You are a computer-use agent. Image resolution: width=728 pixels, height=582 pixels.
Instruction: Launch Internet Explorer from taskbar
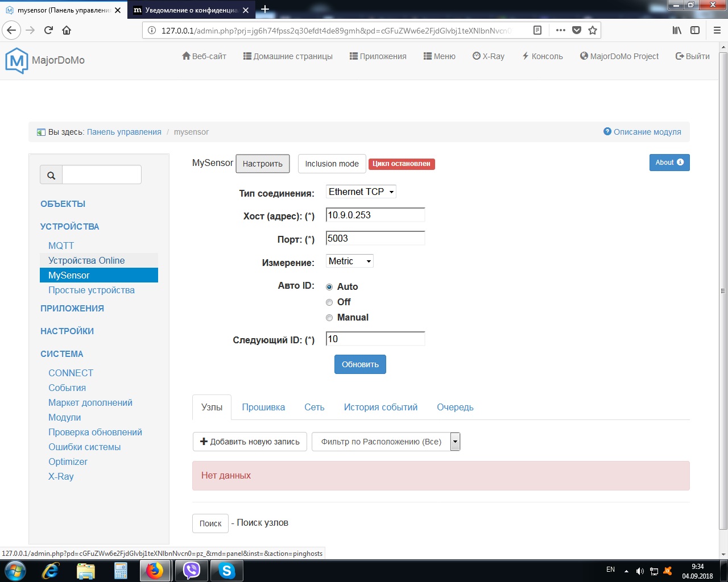click(x=51, y=571)
